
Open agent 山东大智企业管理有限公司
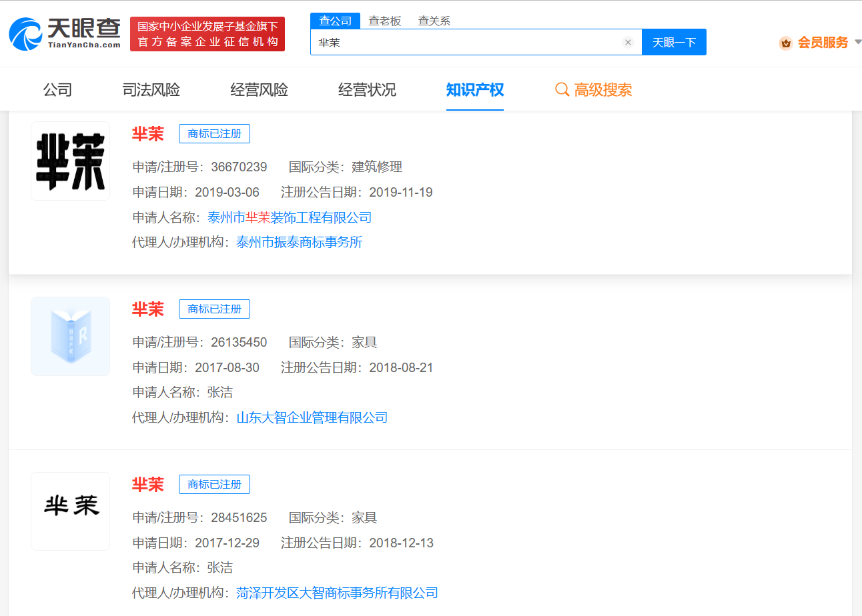pos(312,417)
